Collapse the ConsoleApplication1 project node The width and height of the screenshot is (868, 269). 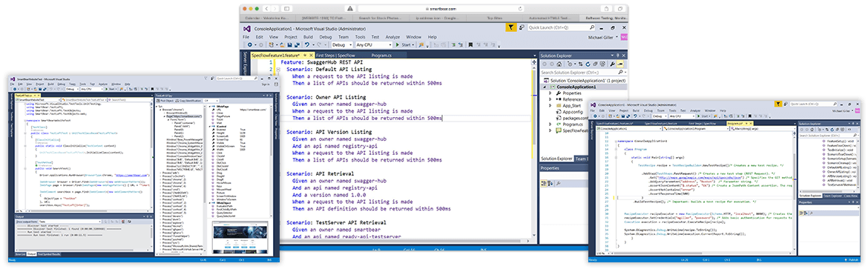click(x=545, y=87)
